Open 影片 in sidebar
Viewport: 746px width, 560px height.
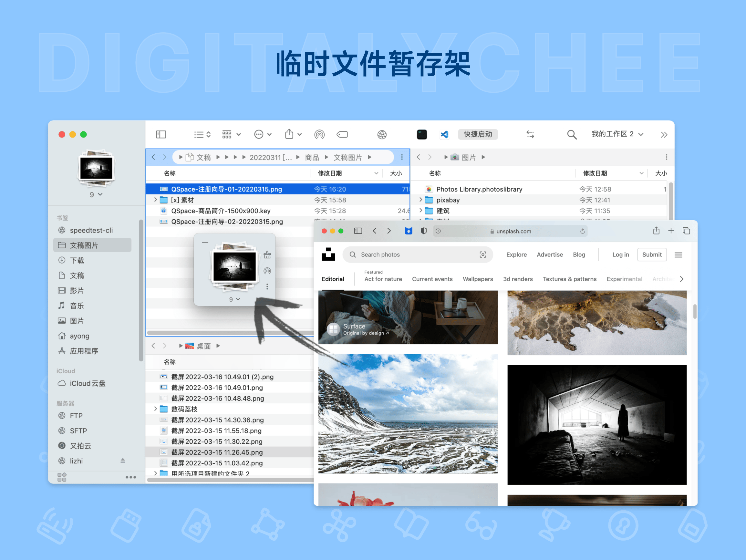pyautogui.click(x=92, y=290)
